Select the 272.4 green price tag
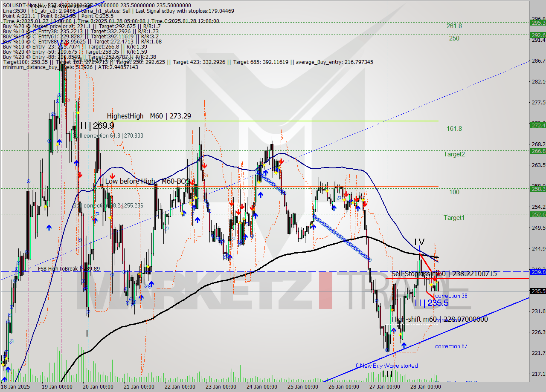 (x=537, y=125)
